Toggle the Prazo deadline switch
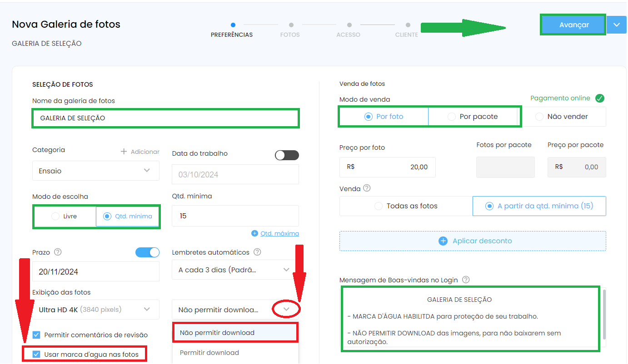 (x=148, y=252)
